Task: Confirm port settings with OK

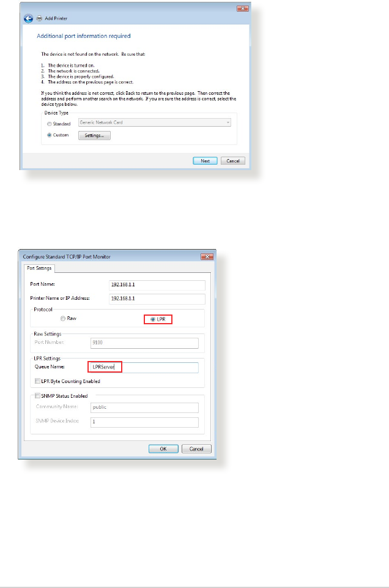Action: [163, 449]
